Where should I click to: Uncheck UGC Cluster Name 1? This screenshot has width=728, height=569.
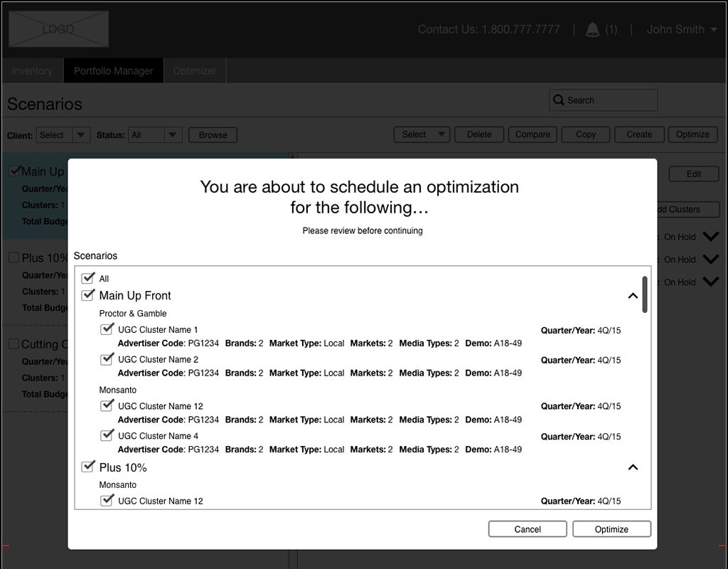tap(107, 329)
